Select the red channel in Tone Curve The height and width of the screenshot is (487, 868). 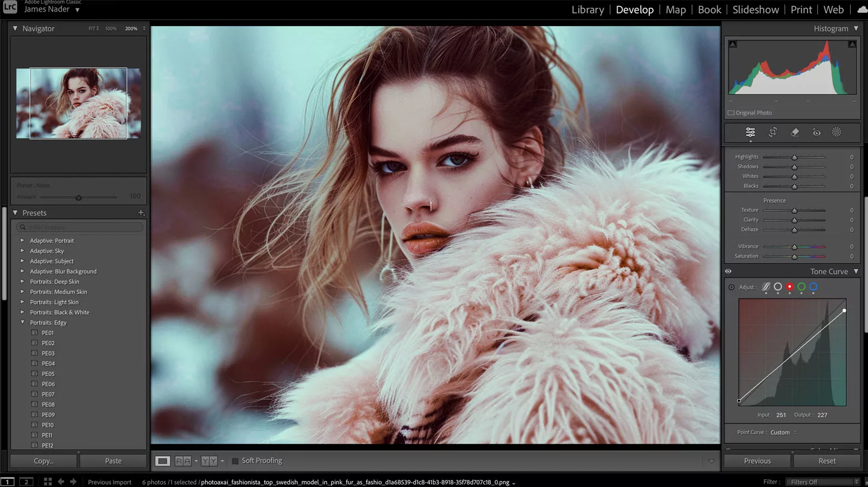click(789, 287)
